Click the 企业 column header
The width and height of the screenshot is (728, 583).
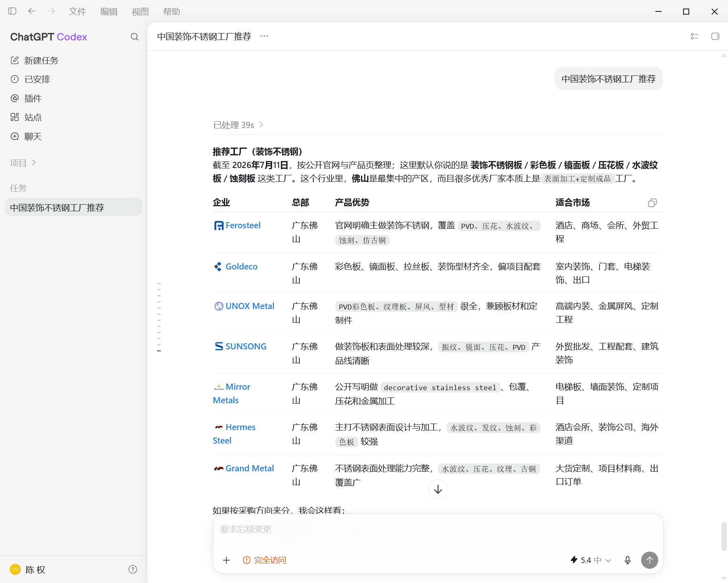tap(221, 203)
